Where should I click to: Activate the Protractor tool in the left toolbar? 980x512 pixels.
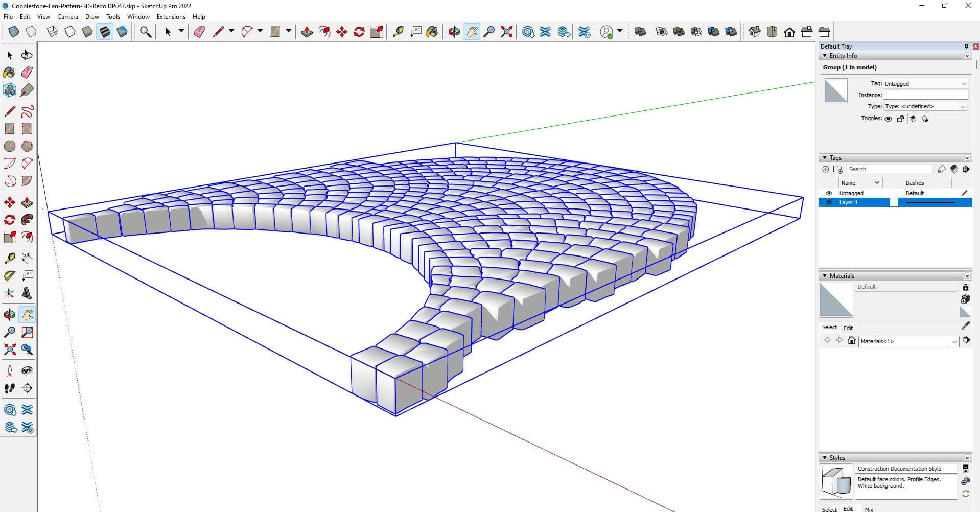[9, 276]
